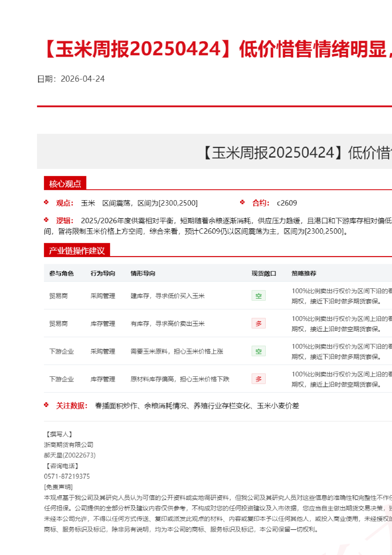This screenshot has height=555, width=392.
Task: Click the red 逻辑: label
Action: pos(65,221)
